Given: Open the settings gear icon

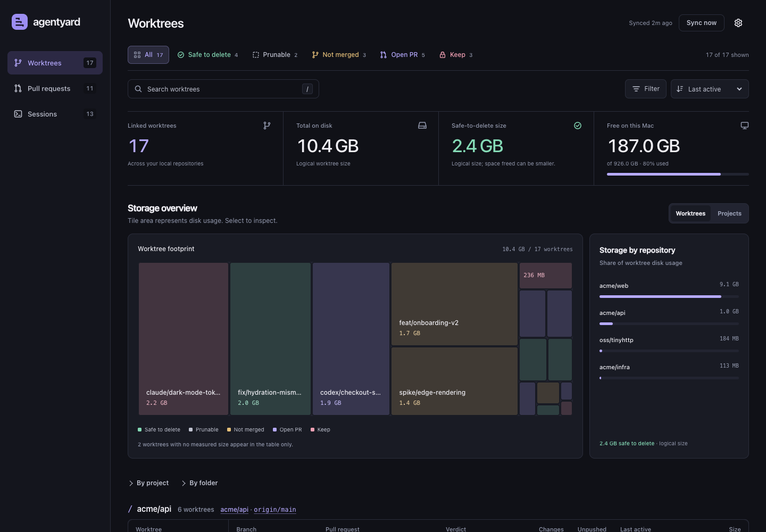Looking at the screenshot, I should point(738,23).
